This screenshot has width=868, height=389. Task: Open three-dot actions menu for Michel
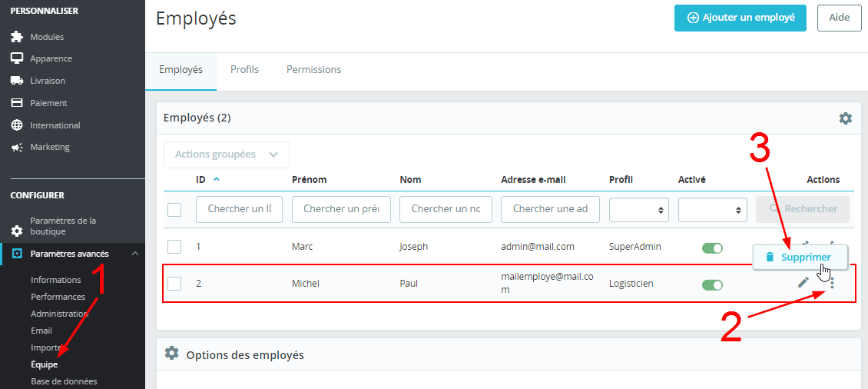click(832, 284)
